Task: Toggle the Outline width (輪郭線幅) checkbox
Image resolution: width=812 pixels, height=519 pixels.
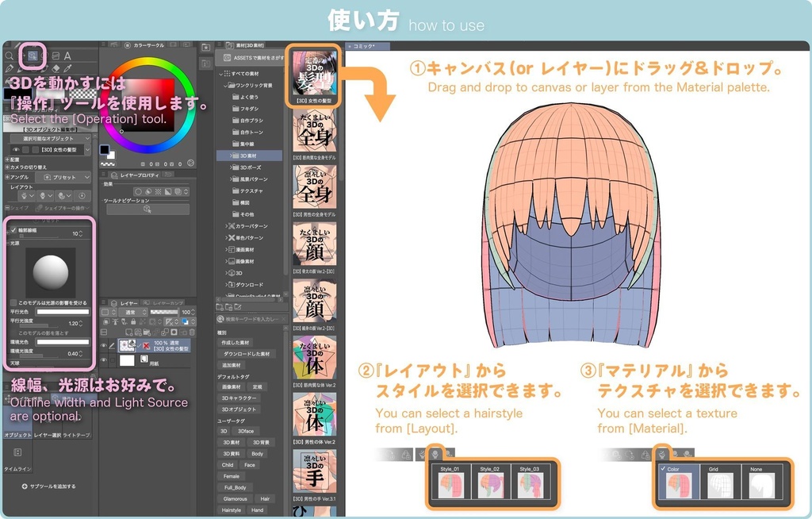Action: 13,230
